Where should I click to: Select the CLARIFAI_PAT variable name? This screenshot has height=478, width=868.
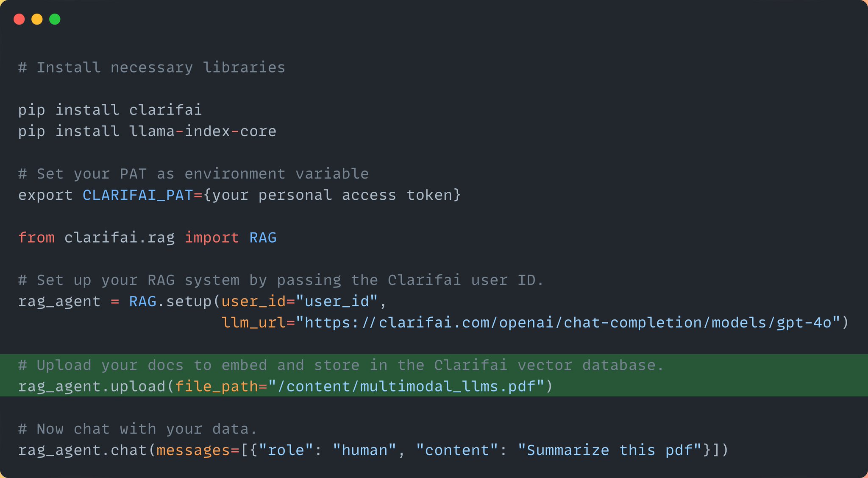[x=138, y=195]
